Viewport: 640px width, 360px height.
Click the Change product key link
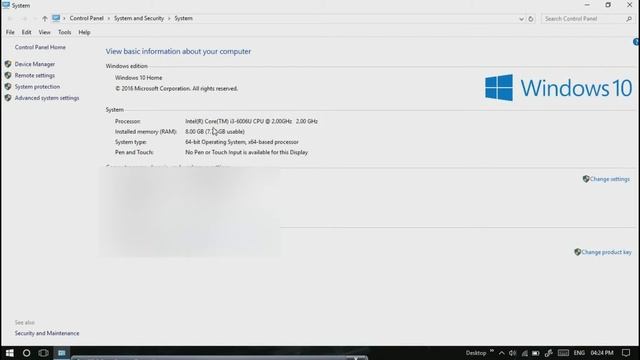607,252
